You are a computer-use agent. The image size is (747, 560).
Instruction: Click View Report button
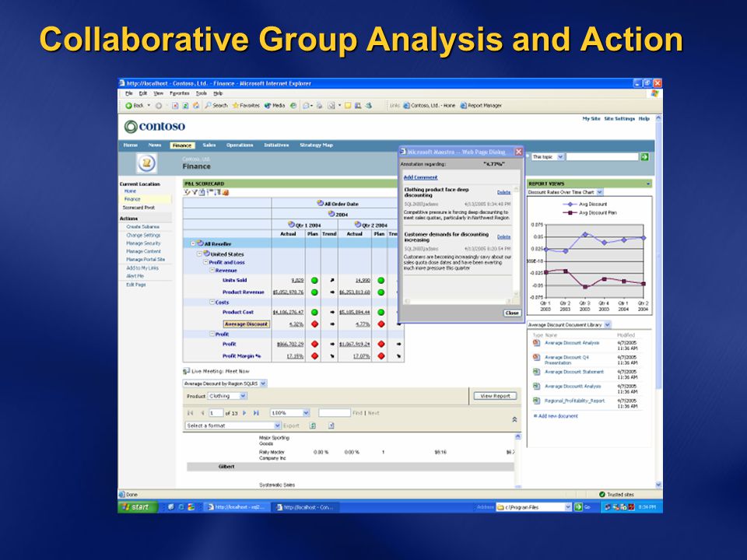(495, 396)
